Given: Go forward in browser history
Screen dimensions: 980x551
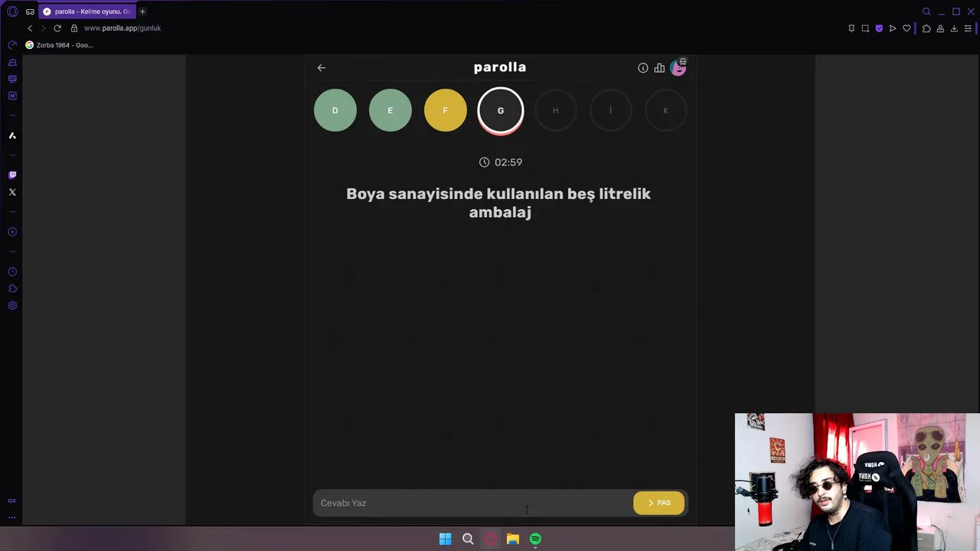Looking at the screenshot, I should click(x=43, y=28).
